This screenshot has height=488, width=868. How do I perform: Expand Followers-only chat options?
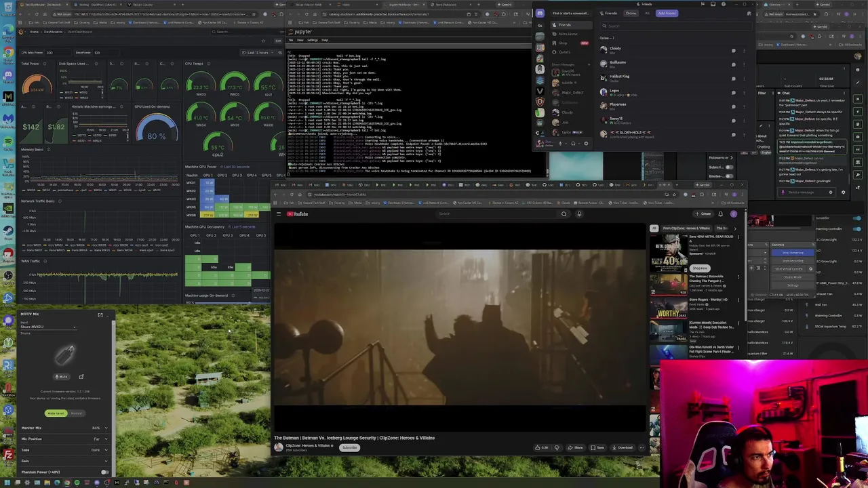731,158
